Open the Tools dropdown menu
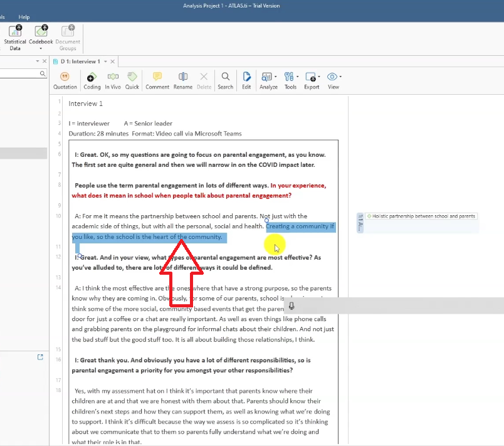Screen dimensions: 504x446 coord(290,80)
